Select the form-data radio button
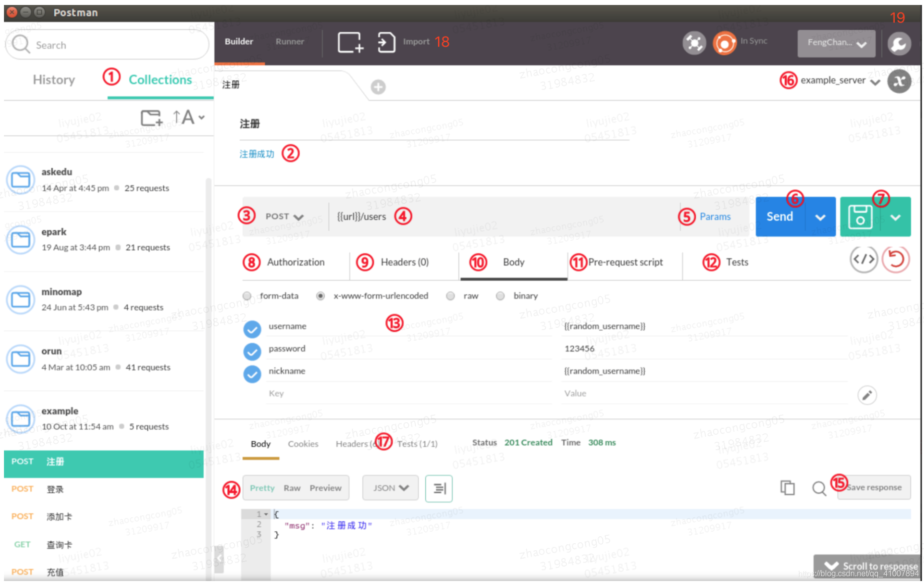The image size is (924, 583). 247,296
